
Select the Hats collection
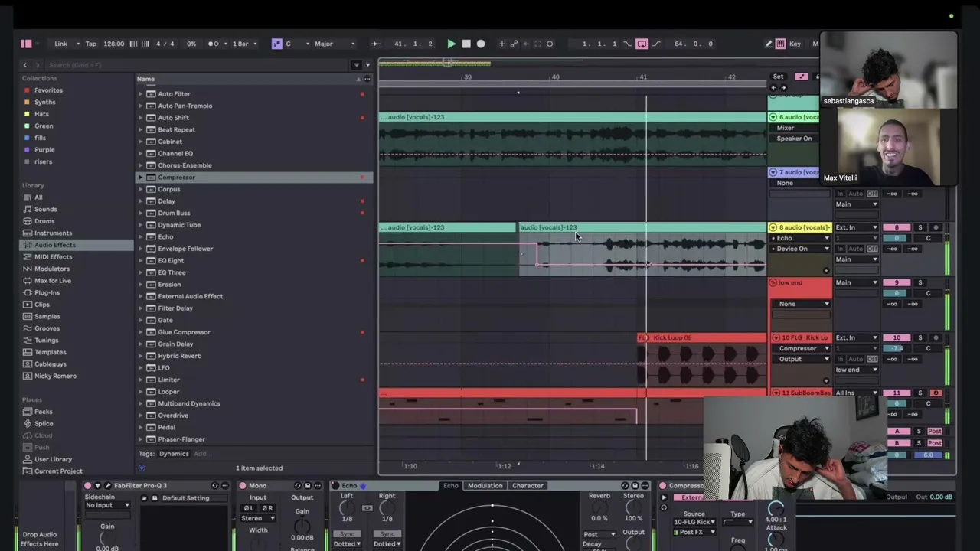pyautogui.click(x=41, y=114)
